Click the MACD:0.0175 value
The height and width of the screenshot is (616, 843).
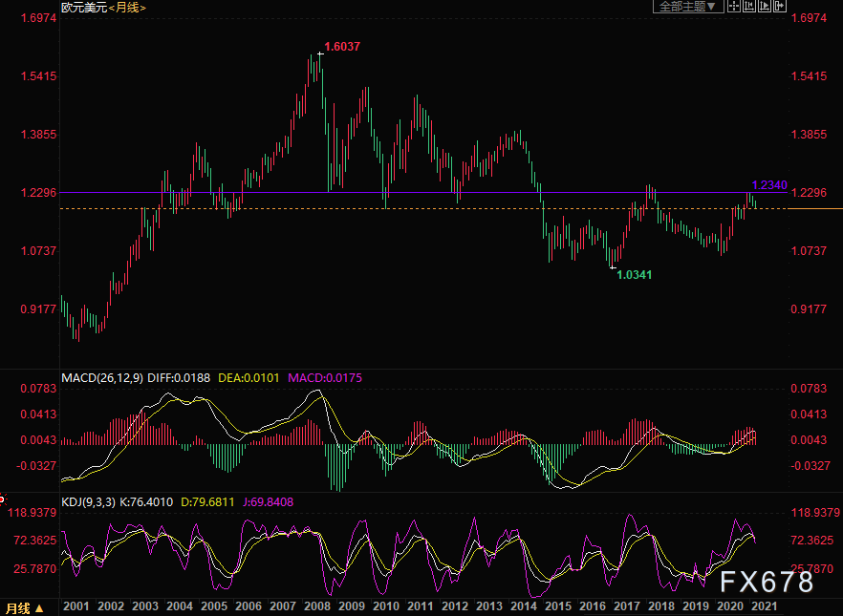pyautogui.click(x=325, y=377)
